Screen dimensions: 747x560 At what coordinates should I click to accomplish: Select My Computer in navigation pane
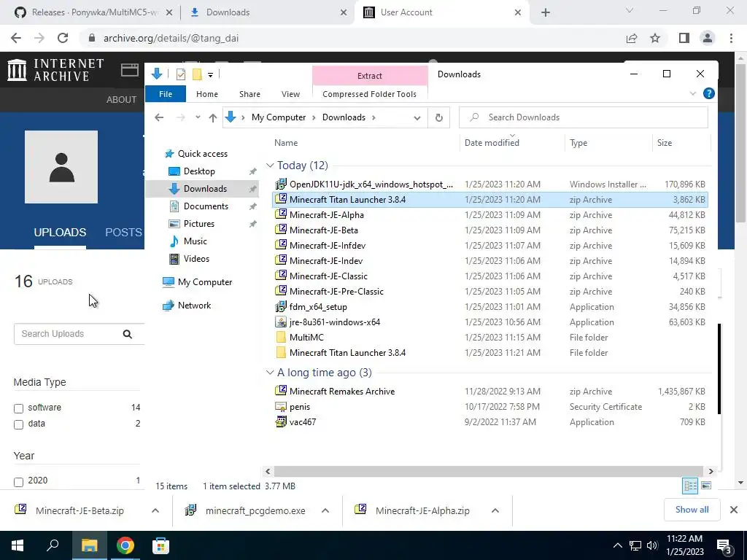[204, 282]
